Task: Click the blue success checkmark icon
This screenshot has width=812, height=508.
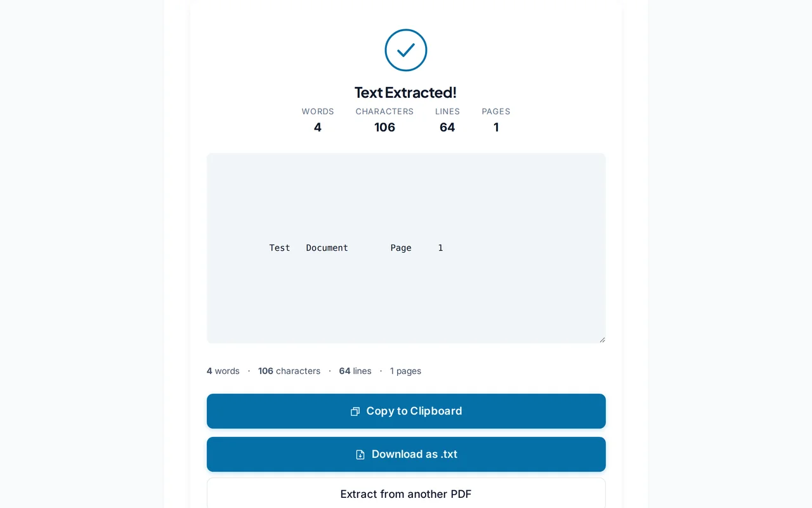Action: (x=405, y=50)
